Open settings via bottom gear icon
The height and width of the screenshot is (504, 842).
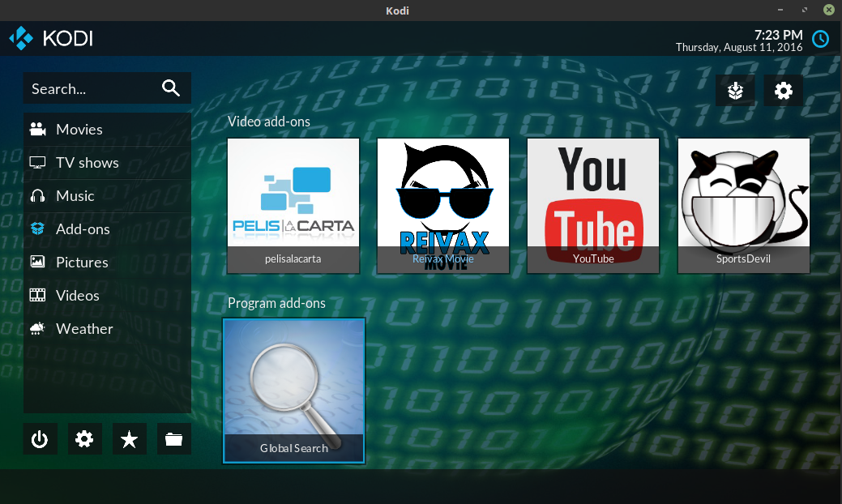point(84,439)
